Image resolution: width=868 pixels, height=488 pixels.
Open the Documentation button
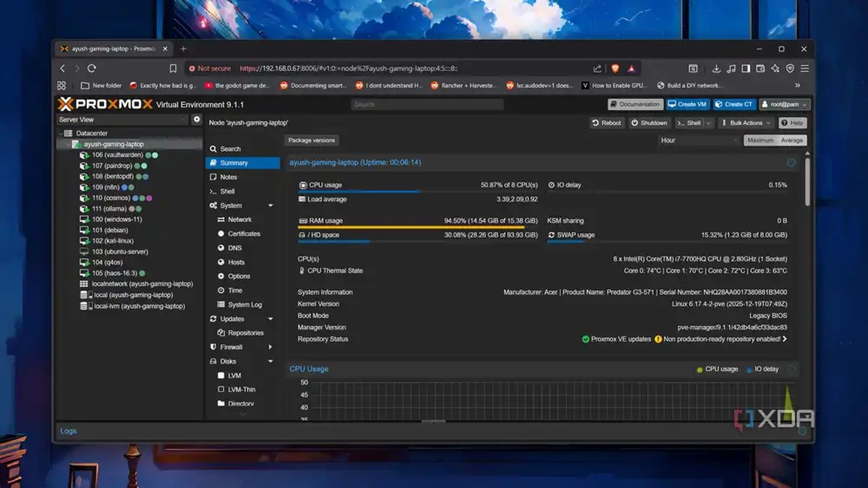(x=636, y=104)
